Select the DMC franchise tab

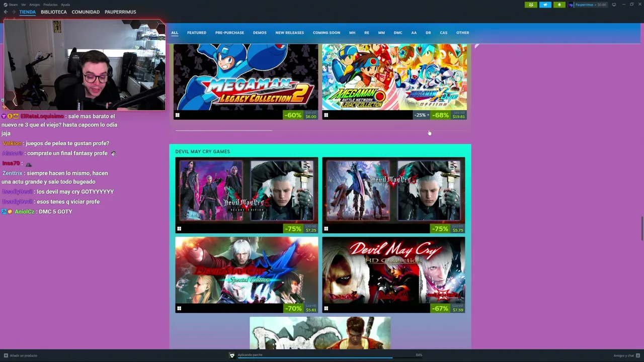click(x=398, y=33)
